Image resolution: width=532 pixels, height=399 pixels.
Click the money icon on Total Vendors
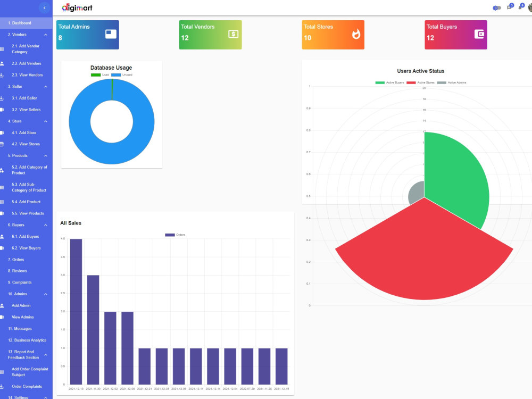click(233, 34)
